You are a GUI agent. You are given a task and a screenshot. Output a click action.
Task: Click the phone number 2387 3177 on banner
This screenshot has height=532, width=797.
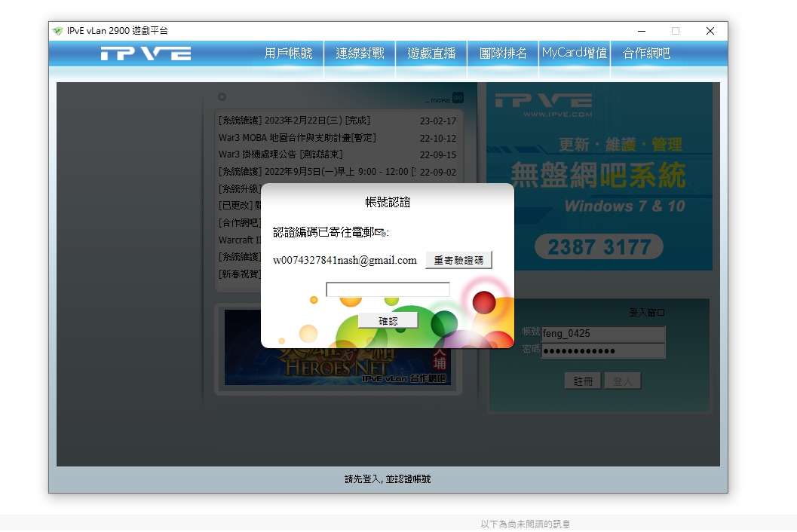coord(599,247)
